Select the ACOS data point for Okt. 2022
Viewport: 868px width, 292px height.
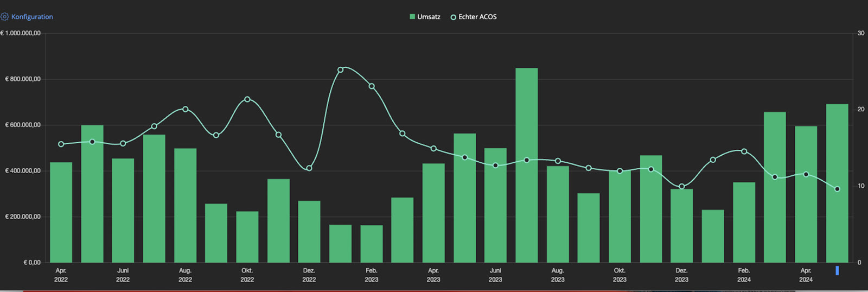pos(247,99)
